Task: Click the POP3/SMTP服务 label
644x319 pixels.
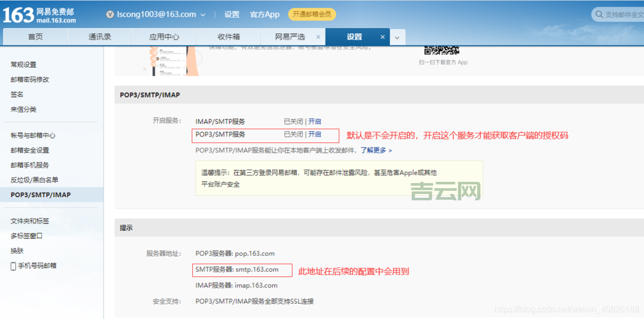Action: tap(220, 134)
